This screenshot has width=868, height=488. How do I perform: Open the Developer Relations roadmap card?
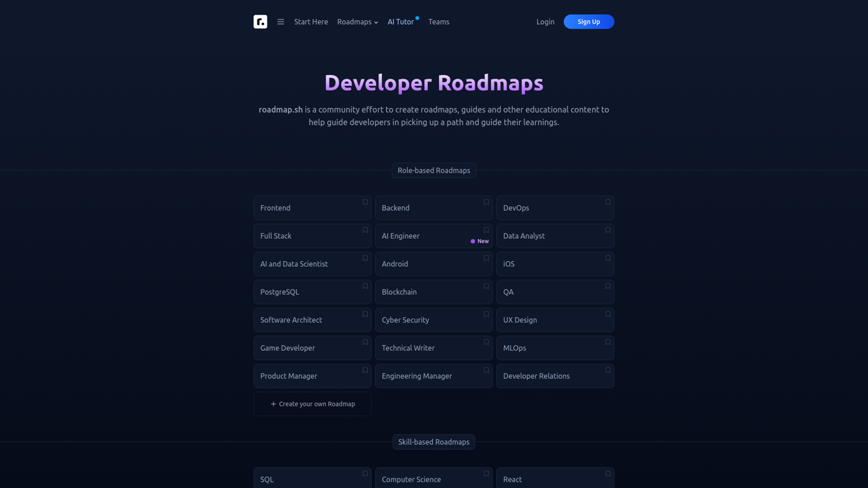click(x=555, y=376)
